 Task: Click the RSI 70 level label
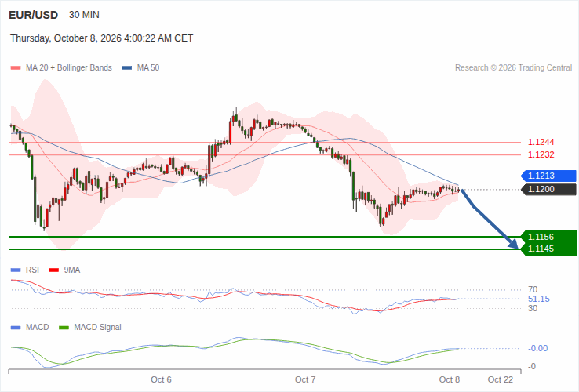[533, 289]
